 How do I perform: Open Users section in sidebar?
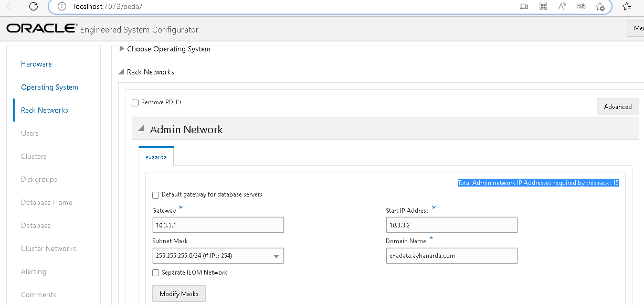pos(30,133)
